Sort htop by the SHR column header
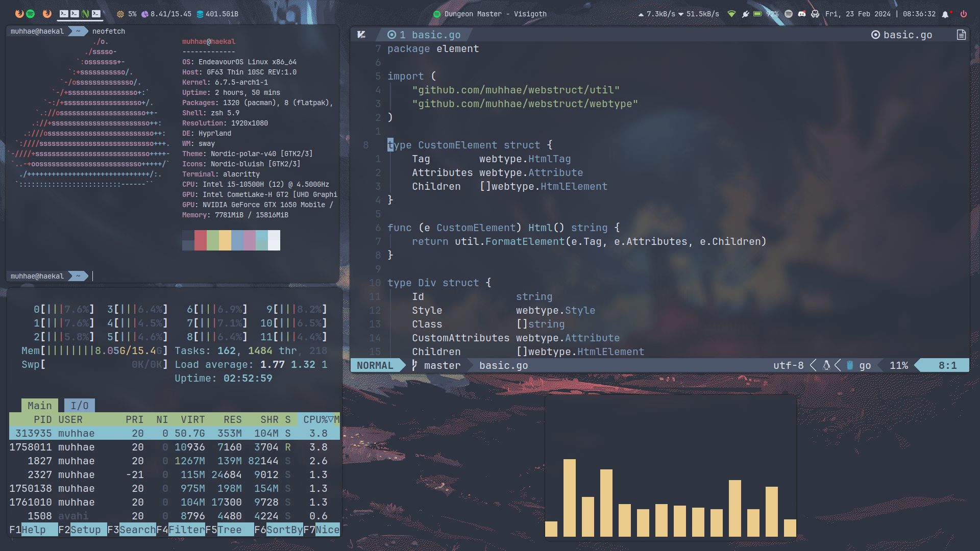The width and height of the screenshot is (980, 551). pos(269,419)
